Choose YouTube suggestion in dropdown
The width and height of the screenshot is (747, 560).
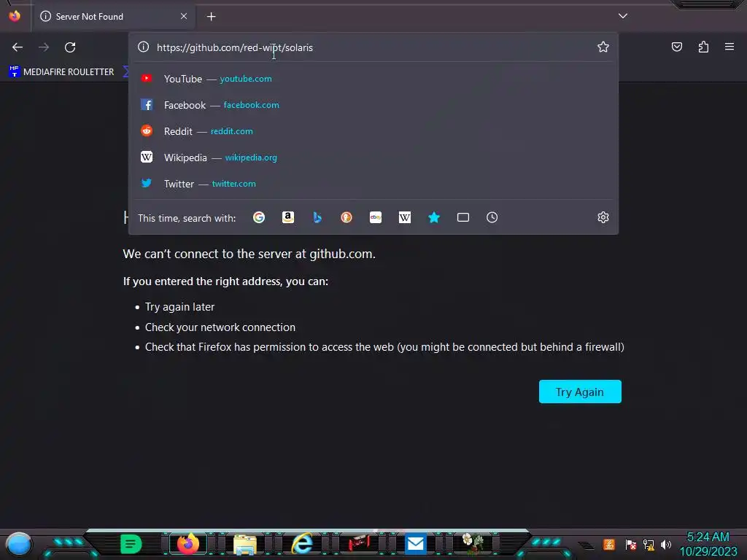(x=373, y=79)
